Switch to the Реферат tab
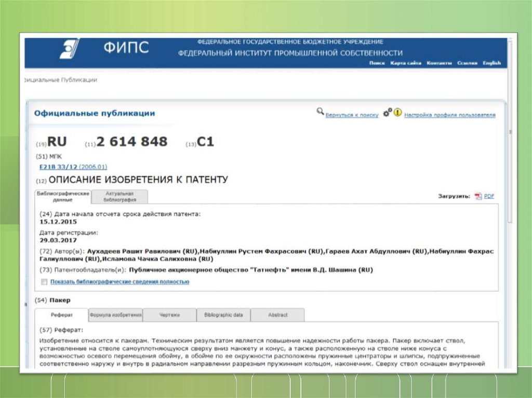 [61, 315]
